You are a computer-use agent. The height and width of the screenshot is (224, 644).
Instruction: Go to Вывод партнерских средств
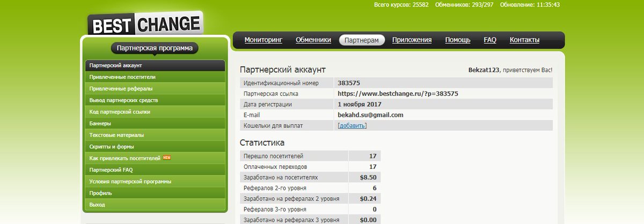click(x=155, y=100)
